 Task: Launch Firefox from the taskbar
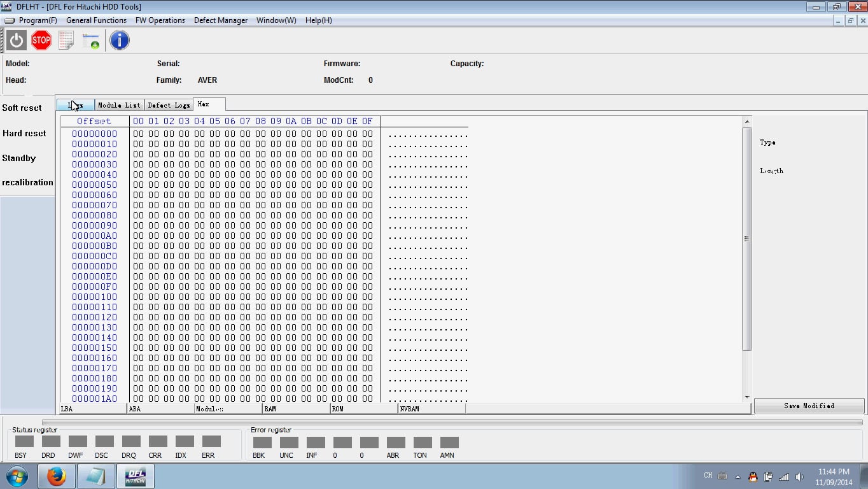click(57, 476)
